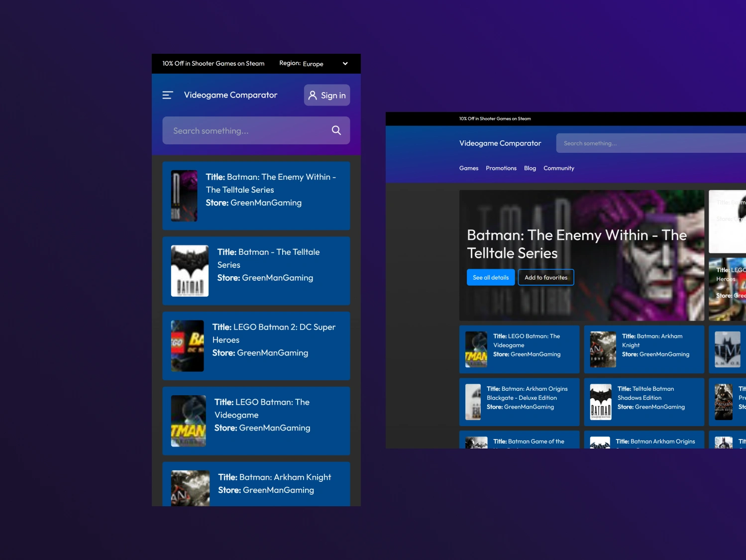The image size is (746, 560).
Task: Select title Telltale Batman Shadows Edition
Action: pos(645,393)
